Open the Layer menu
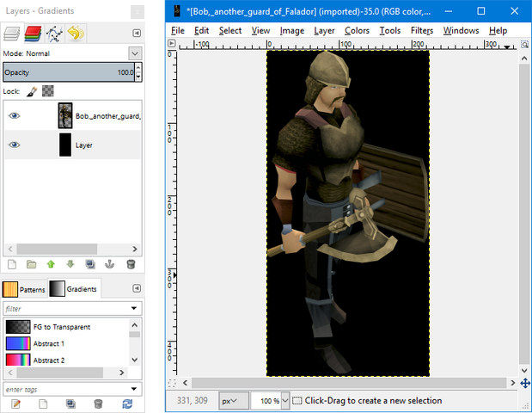Image resolution: width=532 pixels, height=413 pixels. (324, 31)
